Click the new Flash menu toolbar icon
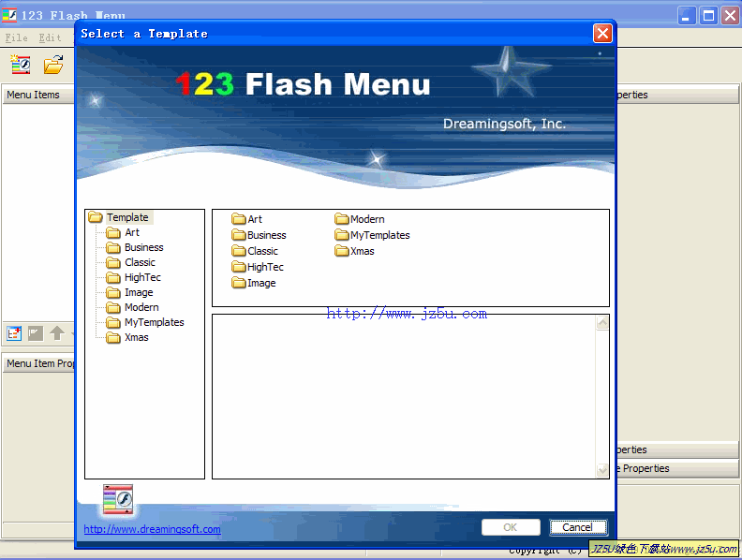This screenshot has height=560, width=742. [21, 65]
